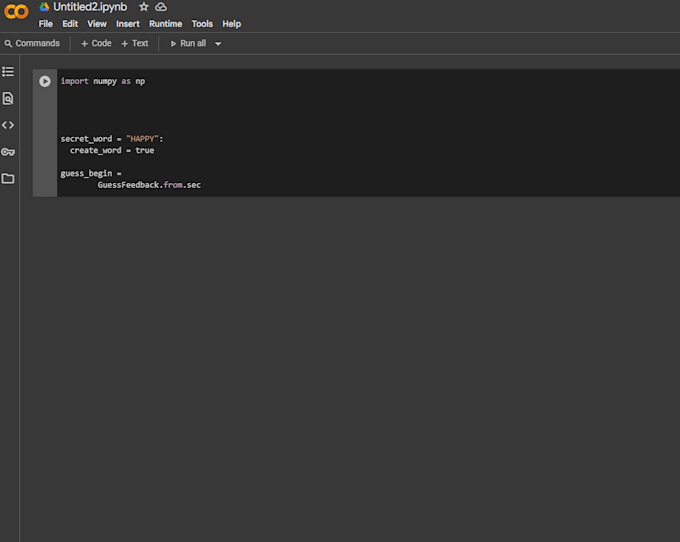Open the Help menu

[231, 24]
